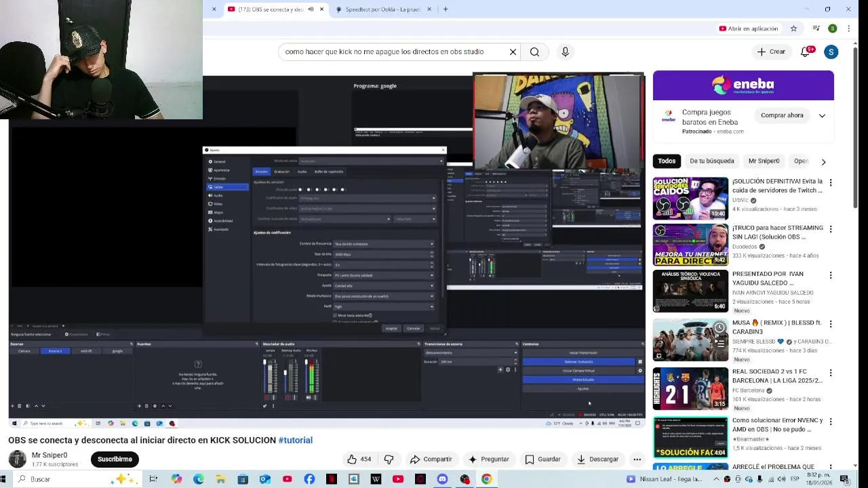Clear the YouTube search box text
The height and width of the screenshot is (488, 868).
[x=513, y=52]
